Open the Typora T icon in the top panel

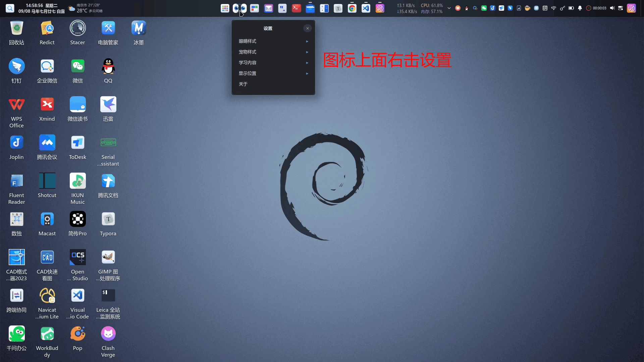(x=338, y=8)
